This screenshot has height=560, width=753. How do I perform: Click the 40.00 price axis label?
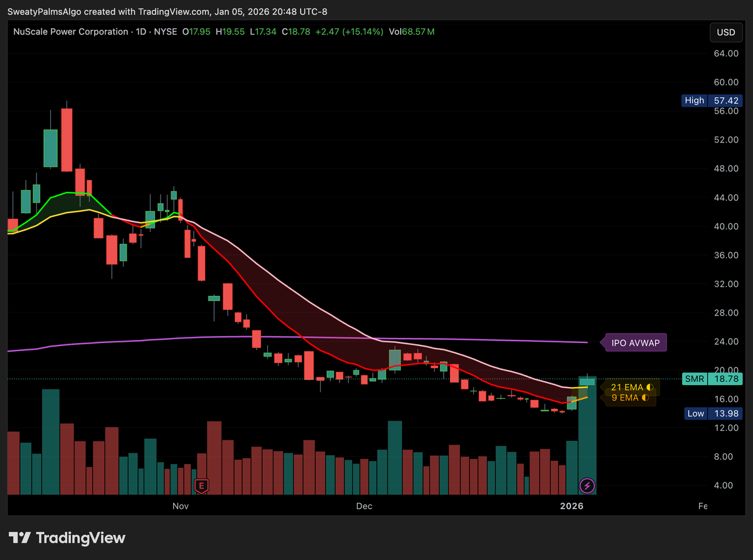pos(725,226)
